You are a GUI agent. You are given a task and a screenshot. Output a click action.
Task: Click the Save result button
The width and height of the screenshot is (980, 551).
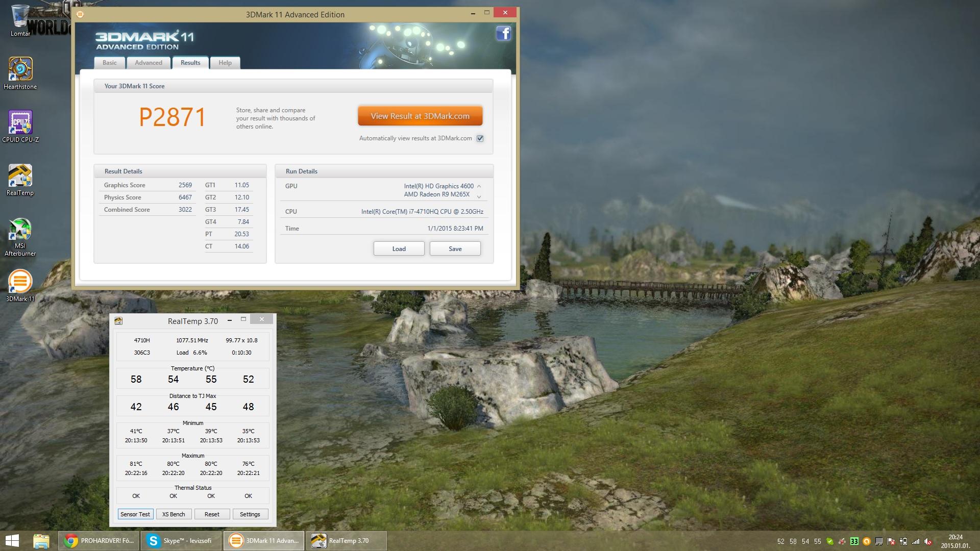point(455,249)
